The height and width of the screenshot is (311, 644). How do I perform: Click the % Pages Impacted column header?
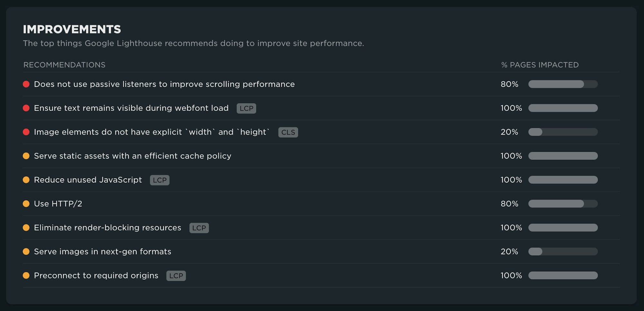(x=540, y=65)
